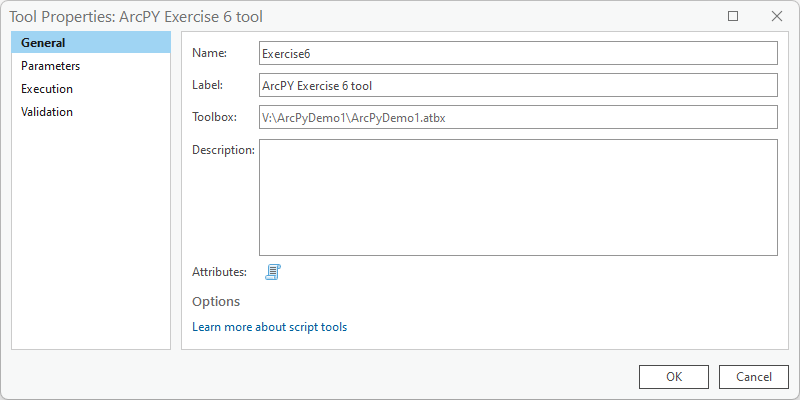
Task: Open Learn more about script tools link
Action: pos(269,327)
